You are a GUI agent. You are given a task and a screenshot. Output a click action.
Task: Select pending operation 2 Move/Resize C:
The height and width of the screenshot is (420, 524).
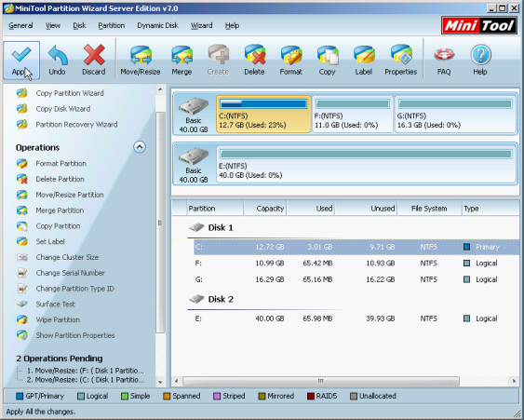[86, 380]
